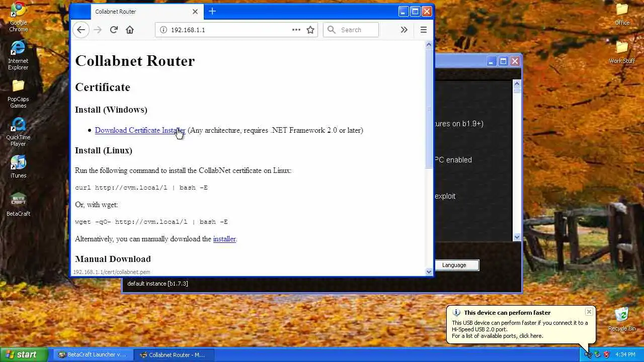Open PopCaps Games folder icon
This screenshot has height=362, width=644.
(x=18, y=94)
